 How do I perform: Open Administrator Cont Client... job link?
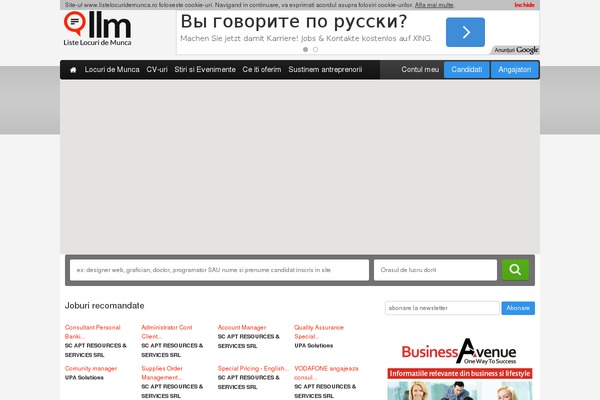pyautogui.click(x=167, y=332)
